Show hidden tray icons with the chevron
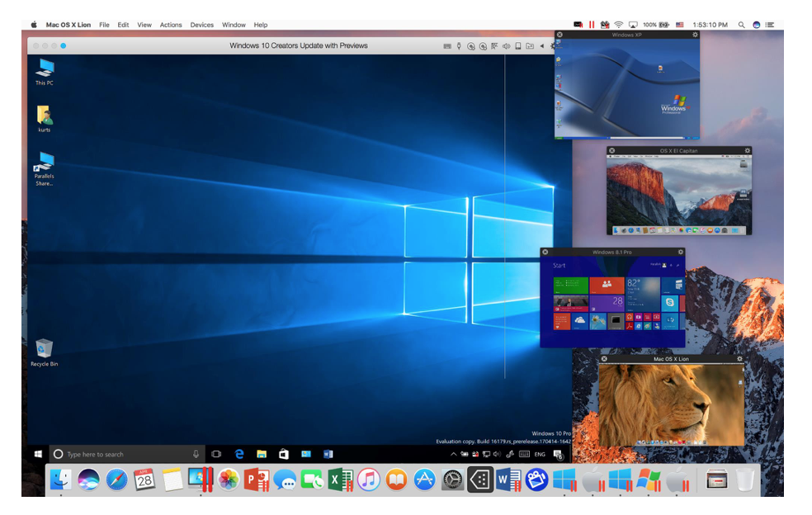 point(453,454)
